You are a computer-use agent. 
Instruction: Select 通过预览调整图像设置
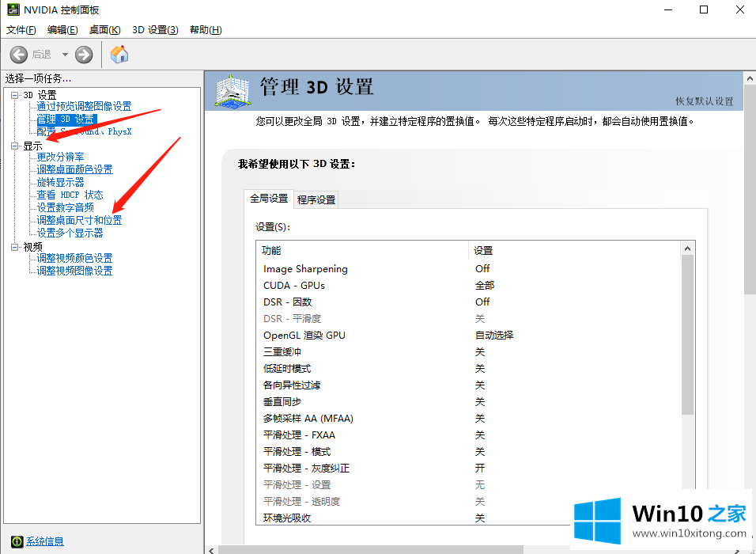point(84,106)
